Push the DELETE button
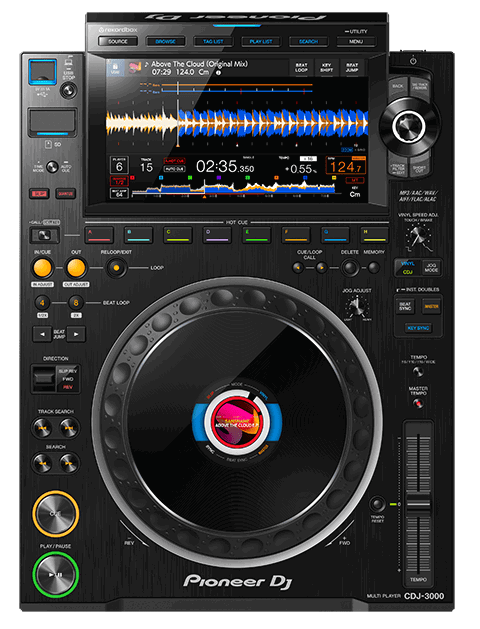 point(350,268)
